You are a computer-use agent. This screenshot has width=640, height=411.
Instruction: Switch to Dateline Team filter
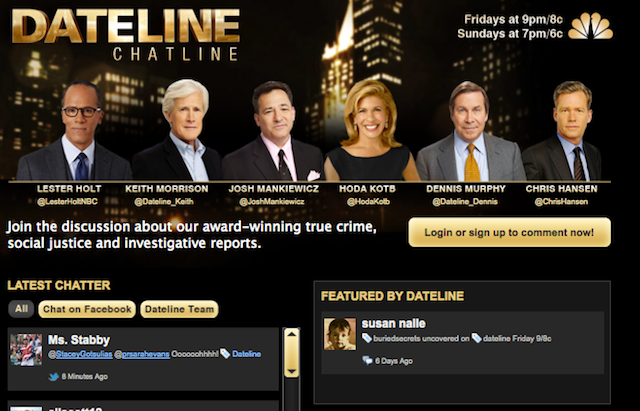[179, 309]
